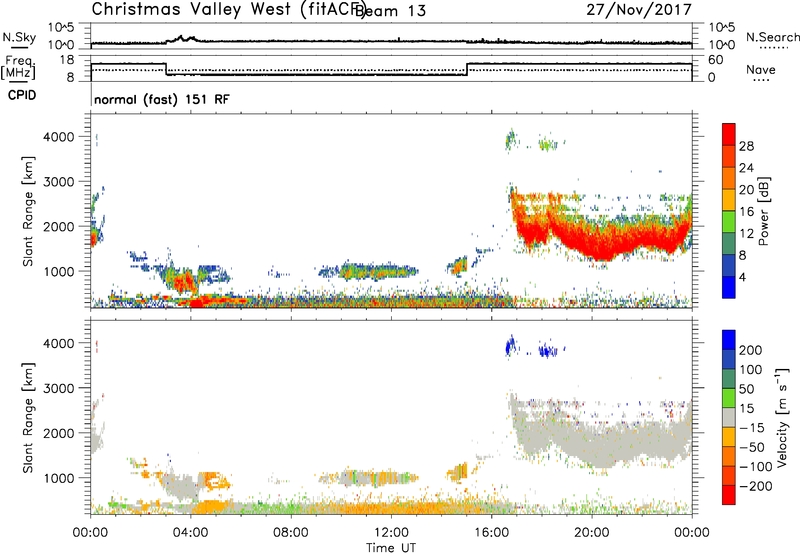Click the 'CPID' label

point(22,95)
